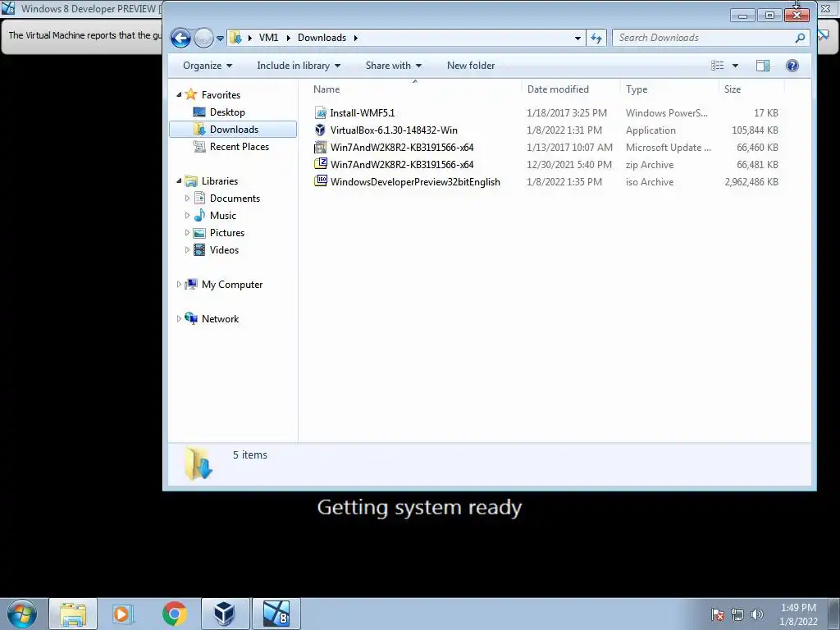Expand the Network node
Screen dimensions: 840x630
[179, 319]
